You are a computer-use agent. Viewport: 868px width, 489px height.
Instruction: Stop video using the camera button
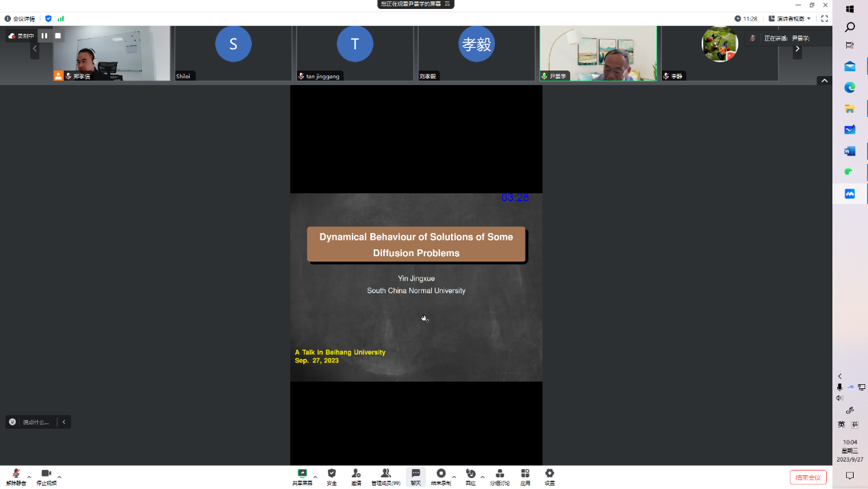tap(47, 476)
